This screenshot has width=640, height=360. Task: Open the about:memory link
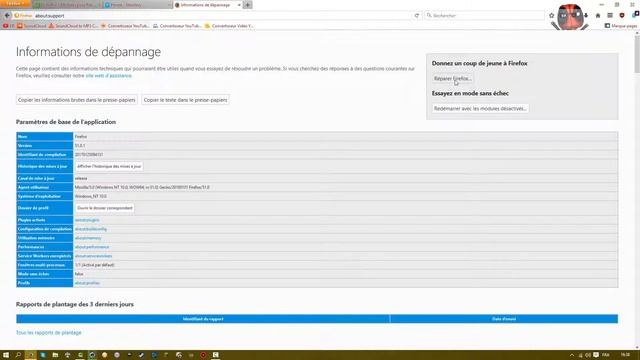[88, 238]
